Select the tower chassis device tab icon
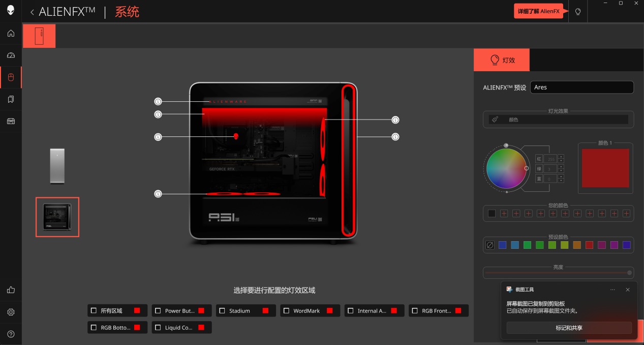644x345 pixels. coord(39,36)
